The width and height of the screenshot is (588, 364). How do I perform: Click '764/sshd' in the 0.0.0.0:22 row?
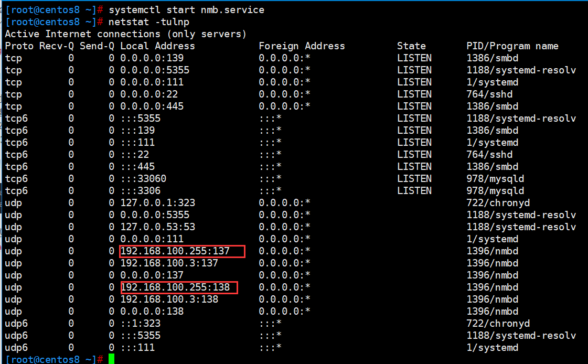pyautogui.click(x=489, y=94)
